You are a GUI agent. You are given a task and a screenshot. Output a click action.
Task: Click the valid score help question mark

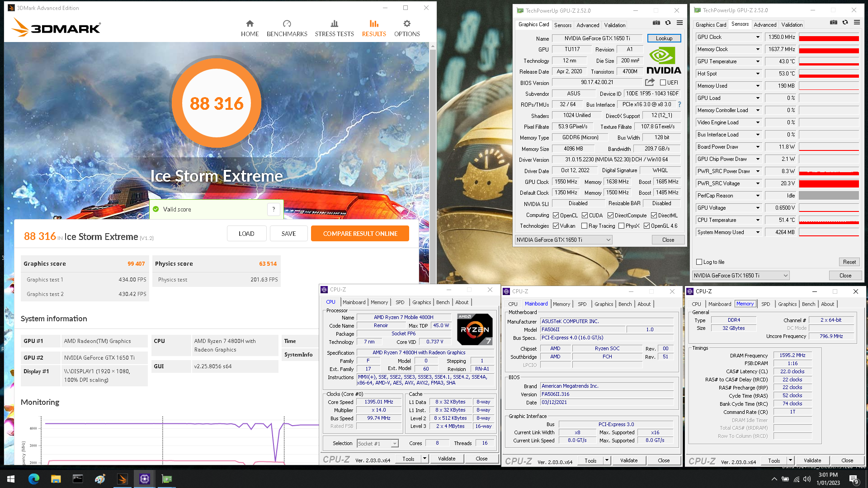(x=274, y=209)
